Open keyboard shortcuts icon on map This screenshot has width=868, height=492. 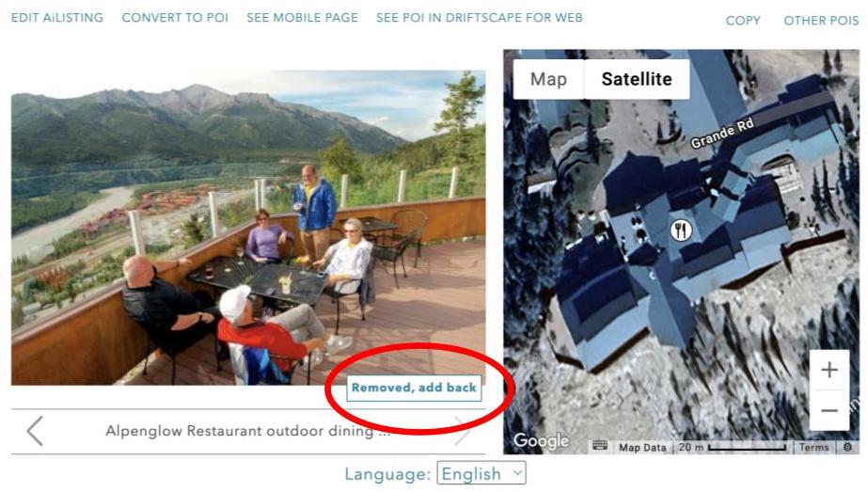(600, 446)
